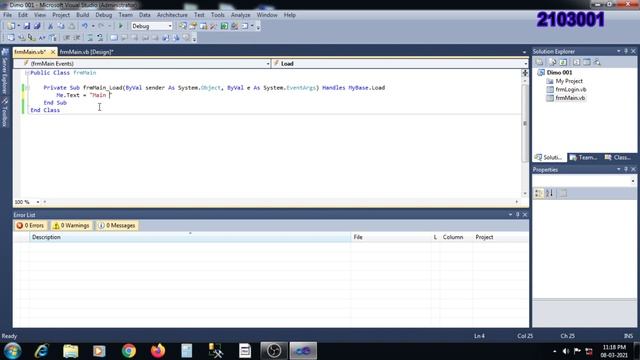
Task: Click the Paste toolbar icon
Action: 71,26
